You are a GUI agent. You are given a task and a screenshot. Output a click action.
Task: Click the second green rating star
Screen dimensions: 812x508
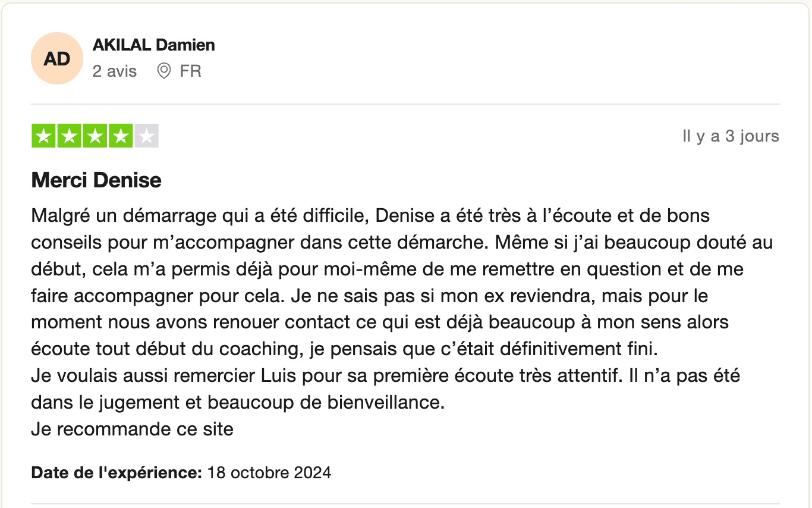69,137
